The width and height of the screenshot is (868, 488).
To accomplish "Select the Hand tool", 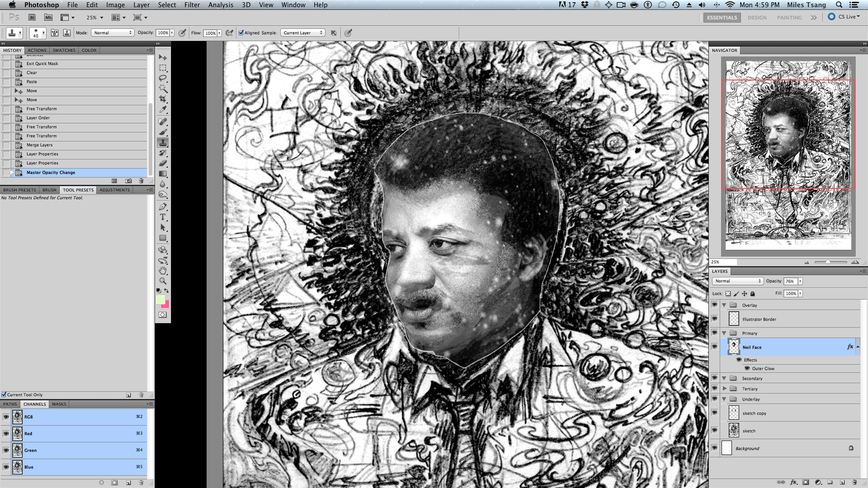I will click(163, 271).
